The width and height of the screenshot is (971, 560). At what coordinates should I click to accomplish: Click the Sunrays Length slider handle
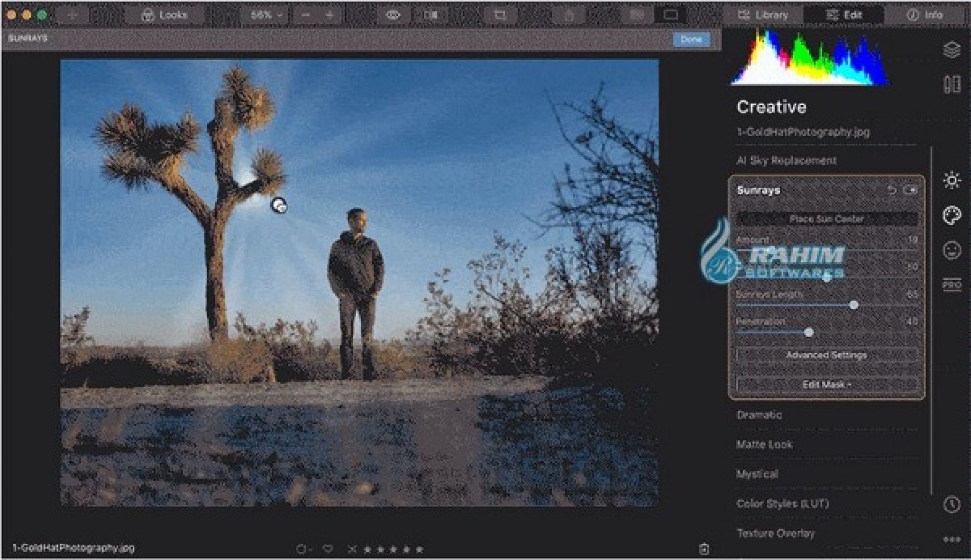pyautogui.click(x=853, y=305)
